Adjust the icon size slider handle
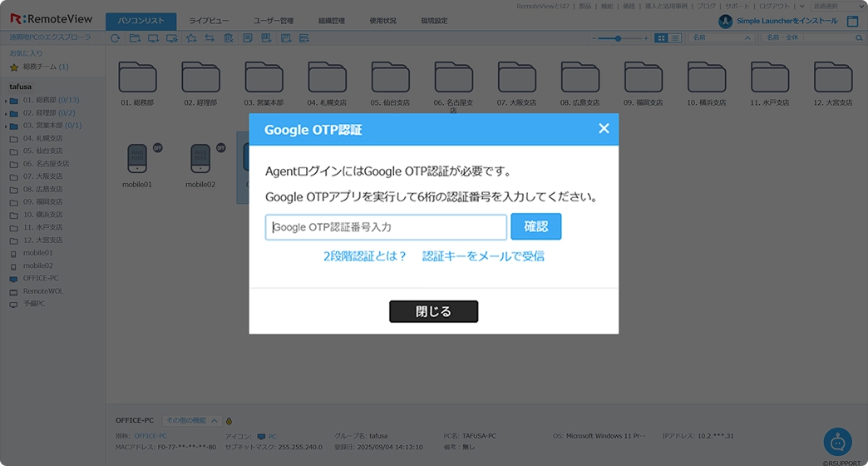 click(618, 38)
